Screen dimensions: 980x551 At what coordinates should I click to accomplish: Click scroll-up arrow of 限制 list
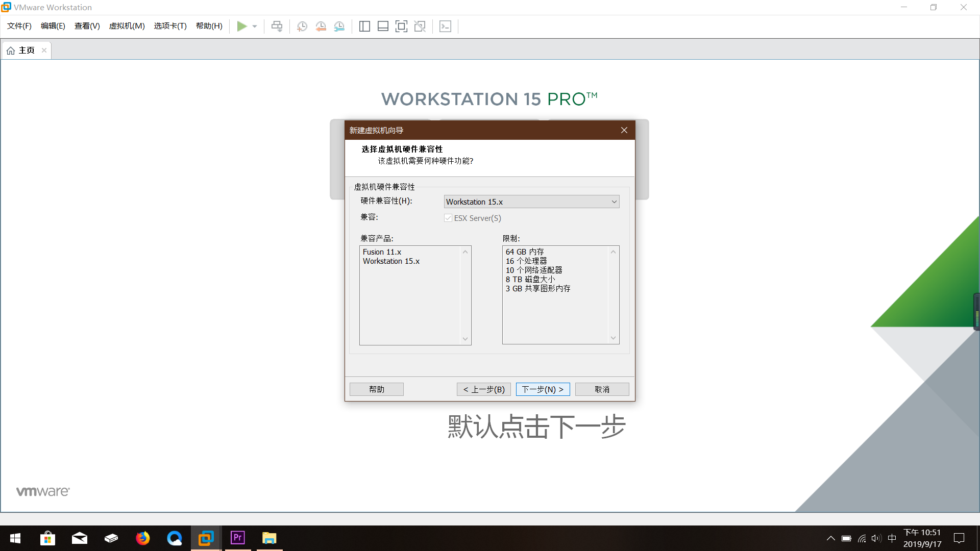point(613,252)
